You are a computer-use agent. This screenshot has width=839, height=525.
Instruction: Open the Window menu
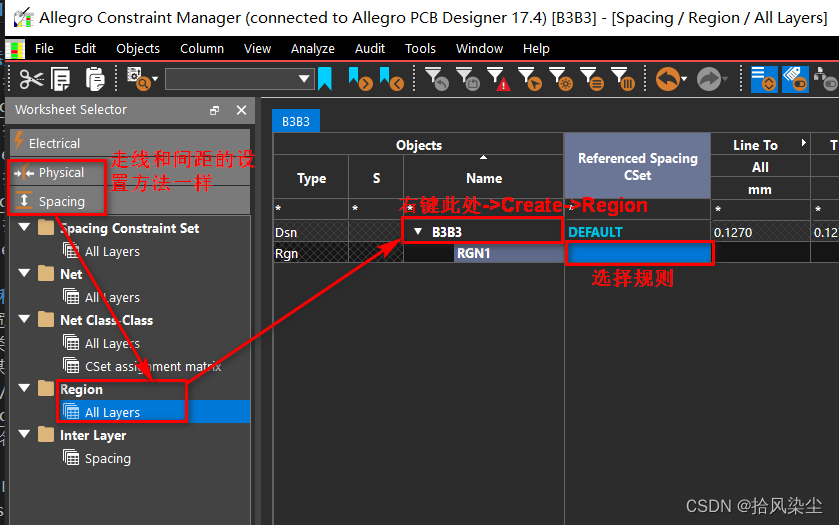pos(479,49)
